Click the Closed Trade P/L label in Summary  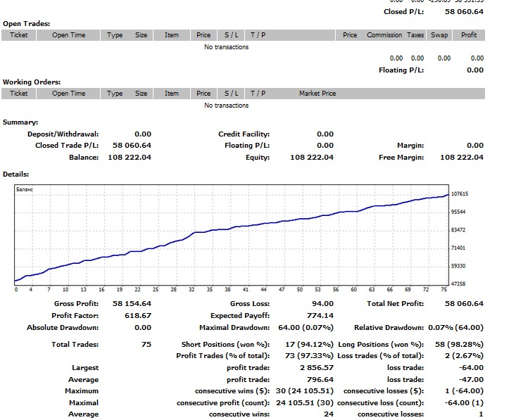pyautogui.click(x=67, y=146)
